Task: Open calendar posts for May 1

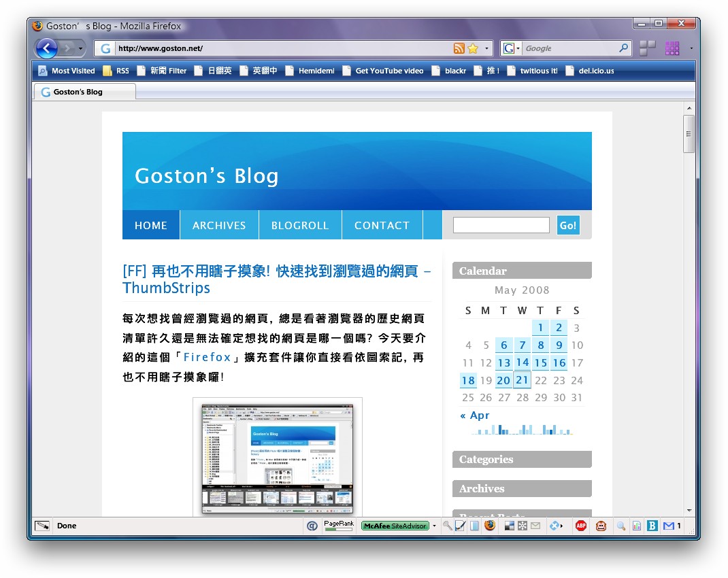Action: (540, 328)
